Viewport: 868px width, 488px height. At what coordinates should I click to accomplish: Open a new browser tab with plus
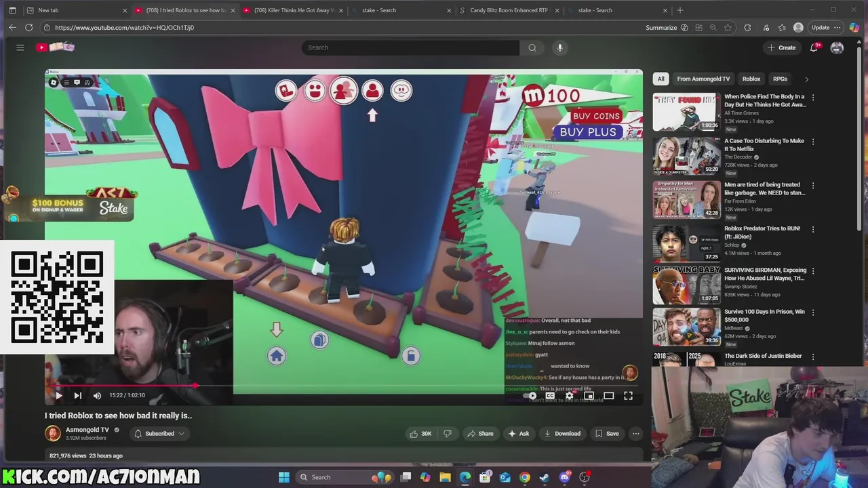tap(680, 10)
